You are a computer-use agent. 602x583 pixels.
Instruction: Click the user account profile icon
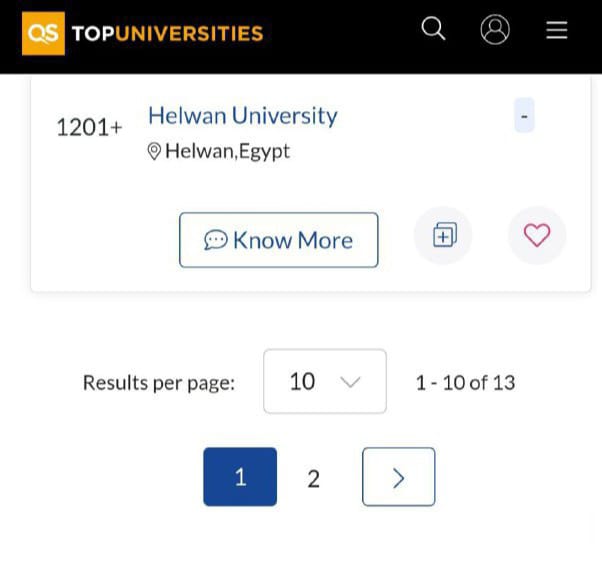495,30
